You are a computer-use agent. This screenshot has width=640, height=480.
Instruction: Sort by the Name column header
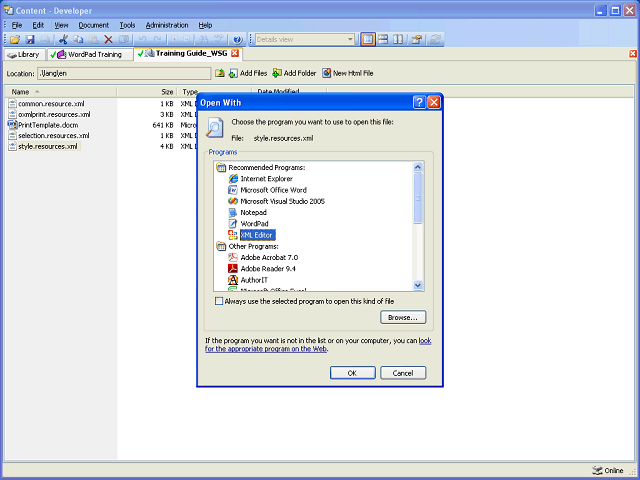pos(61,92)
